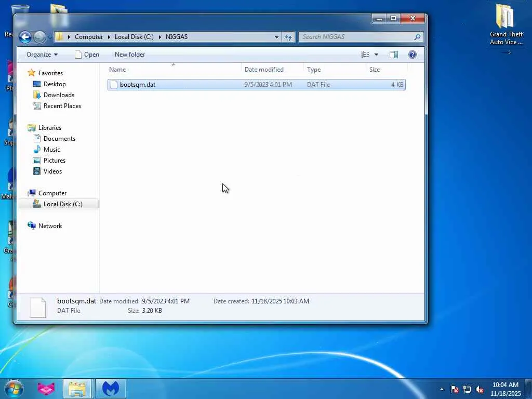Open recent pages dropdown beside Forward button

click(50, 37)
